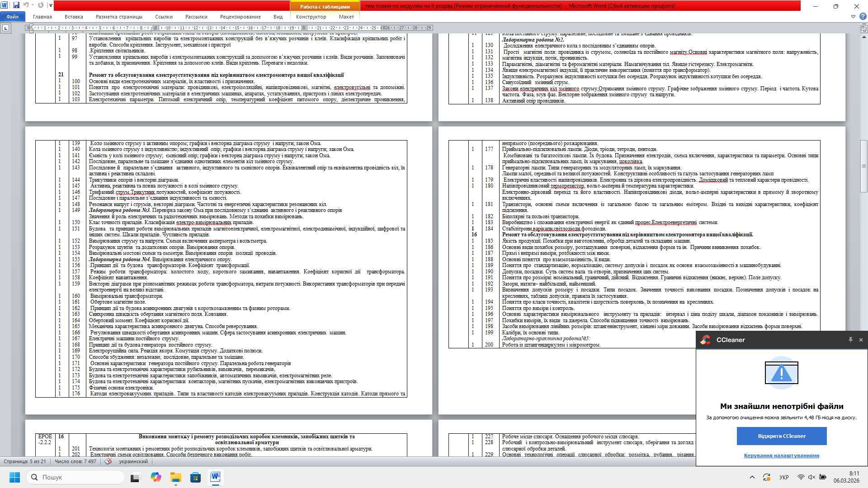Open File Explorer from the taskbar

[x=175, y=477]
